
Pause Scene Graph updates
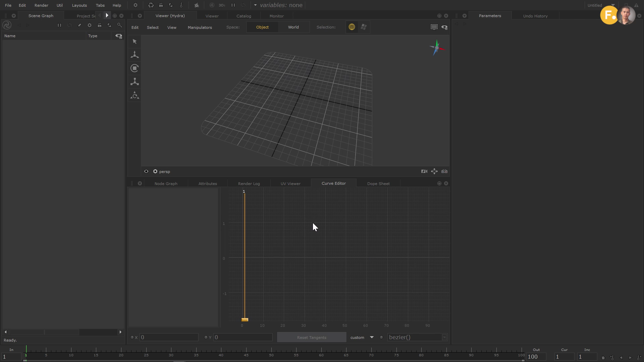[x=59, y=25]
